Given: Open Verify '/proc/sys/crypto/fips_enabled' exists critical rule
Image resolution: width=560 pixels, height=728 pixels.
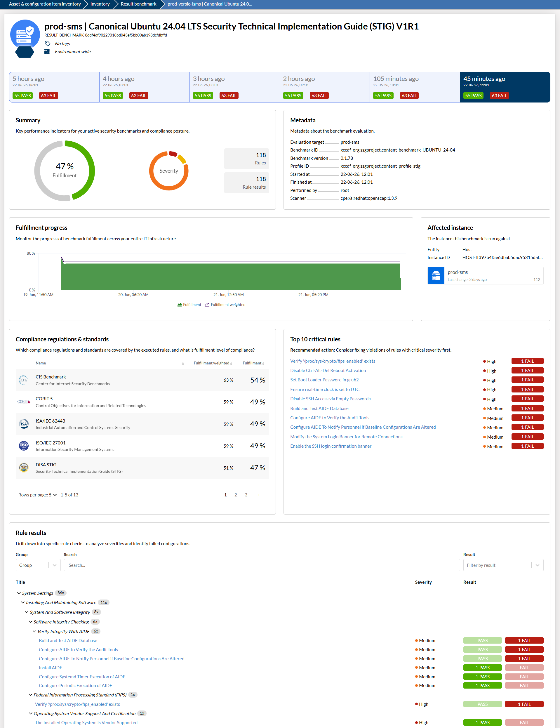Looking at the screenshot, I should [333, 361].
